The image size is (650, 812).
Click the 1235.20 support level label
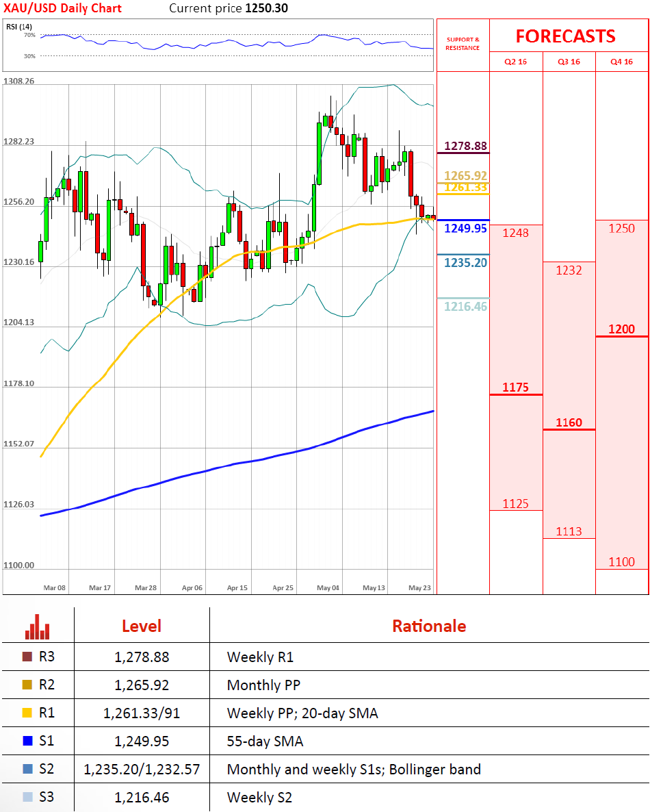[466, 262]
